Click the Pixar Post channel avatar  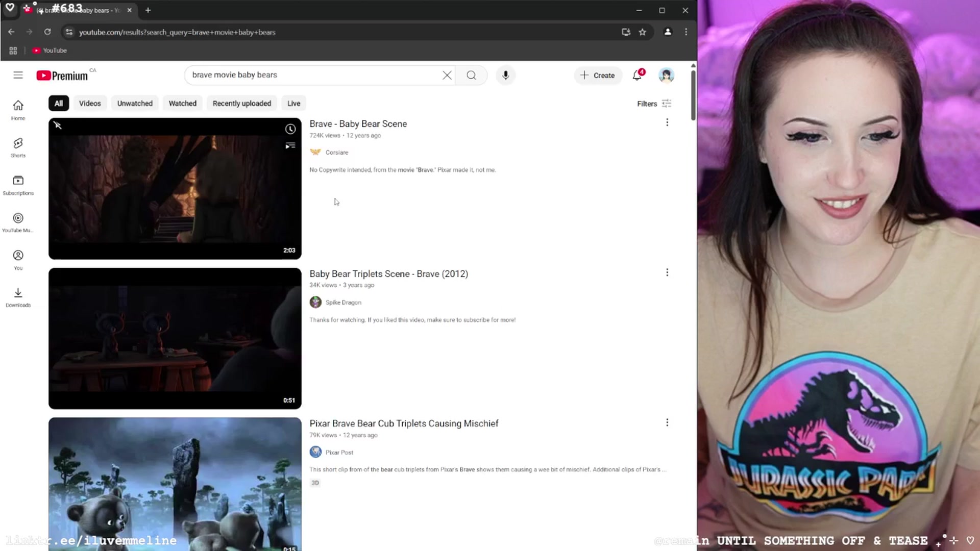click(x=315, y=452)
